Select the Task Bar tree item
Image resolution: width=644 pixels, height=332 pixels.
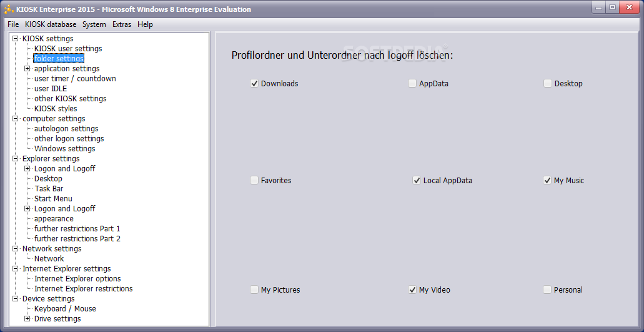click(x=49, y=189)
